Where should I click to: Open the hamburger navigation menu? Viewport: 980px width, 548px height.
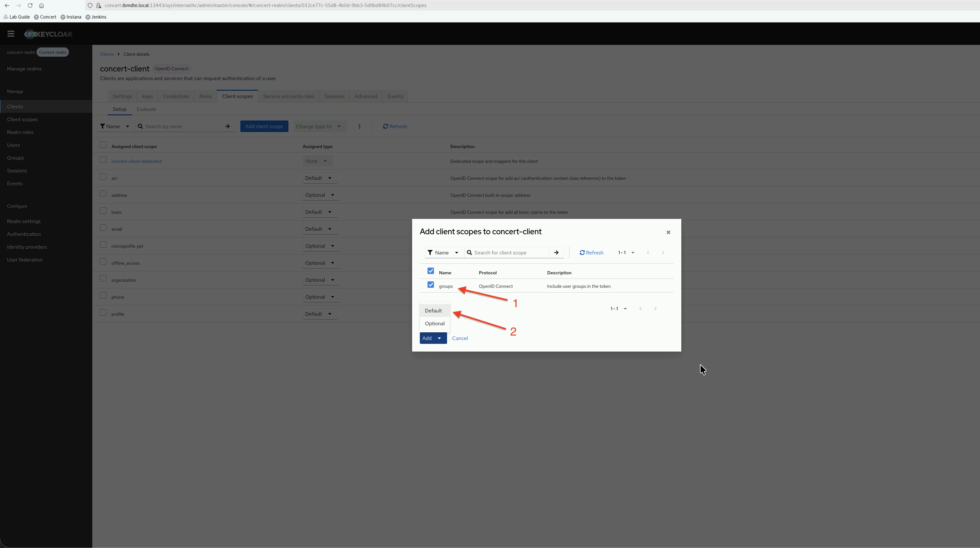tap(11, 34)
